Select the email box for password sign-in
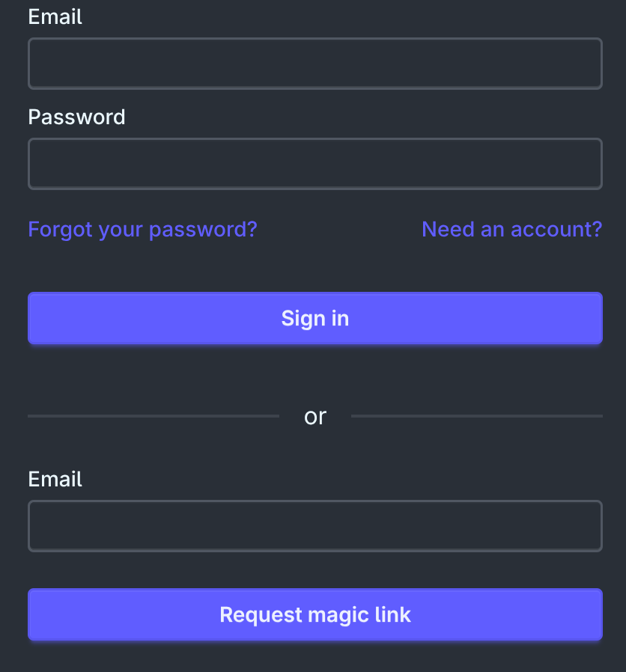 (x=314, y=64)
